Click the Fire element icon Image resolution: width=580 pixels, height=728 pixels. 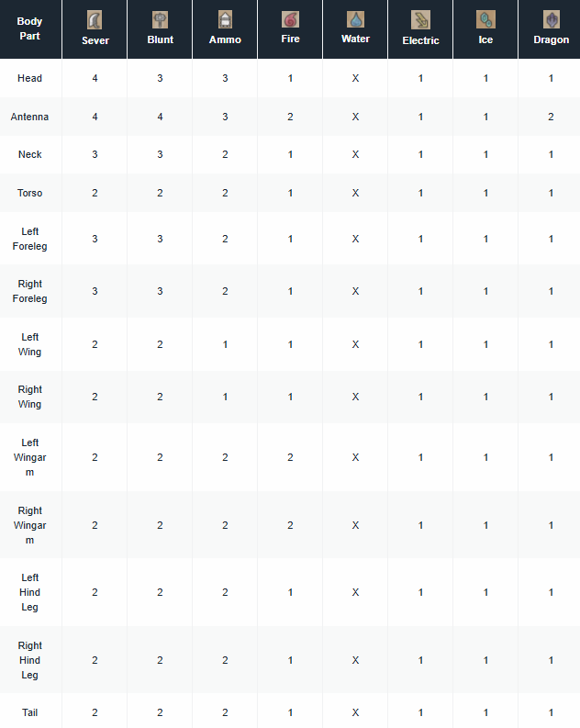tap(290, 20)
